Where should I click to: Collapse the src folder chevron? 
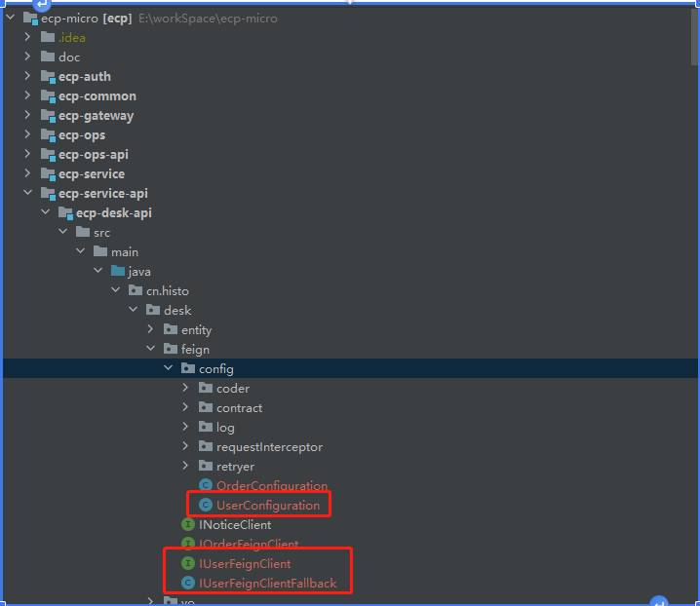[x=63, y=232]
